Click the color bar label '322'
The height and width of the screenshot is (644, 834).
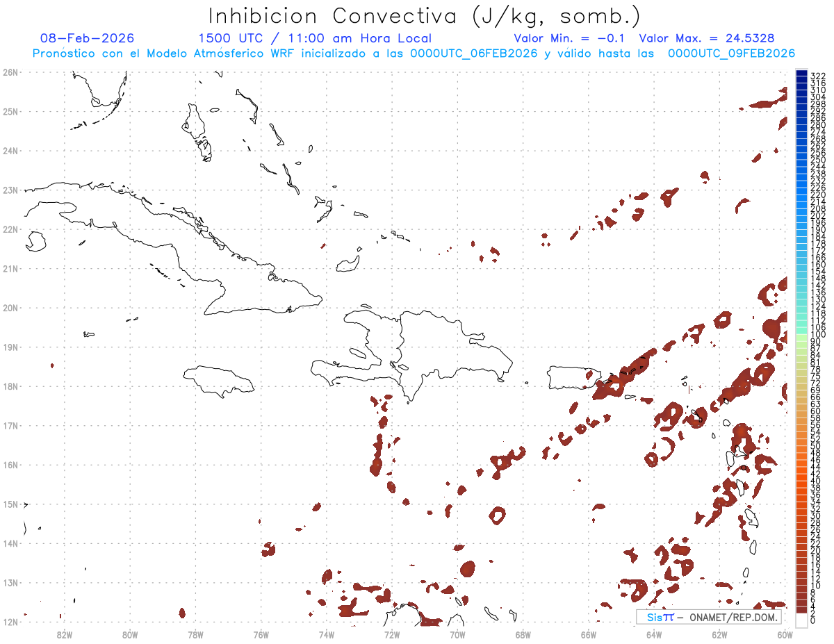click(818, 76)
